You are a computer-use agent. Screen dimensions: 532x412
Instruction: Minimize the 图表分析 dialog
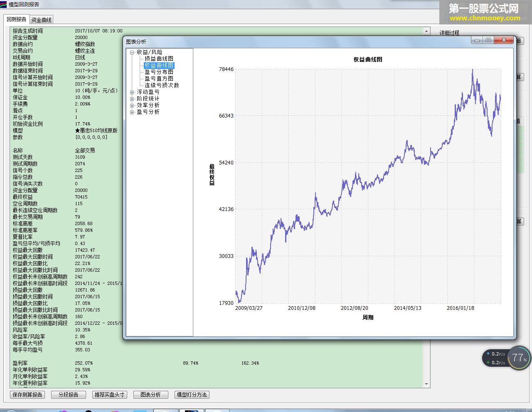coord(477,40)
